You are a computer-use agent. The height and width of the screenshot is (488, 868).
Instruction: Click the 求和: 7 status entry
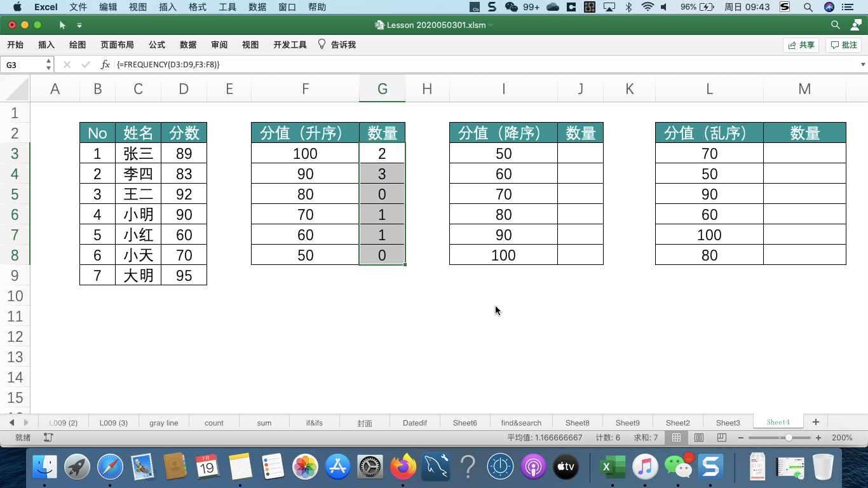[x=646, y=438]
